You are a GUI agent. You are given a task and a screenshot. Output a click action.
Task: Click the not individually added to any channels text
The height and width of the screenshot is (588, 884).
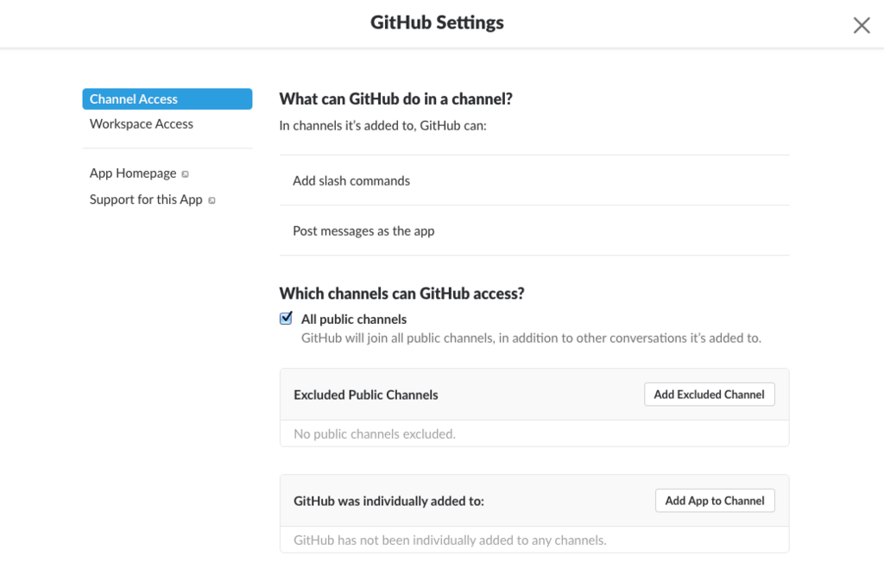[x=450, y=541]
